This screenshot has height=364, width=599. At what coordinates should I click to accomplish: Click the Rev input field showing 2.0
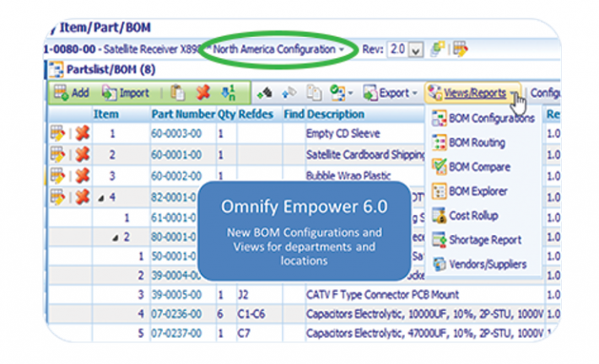(x=397, y=50)
